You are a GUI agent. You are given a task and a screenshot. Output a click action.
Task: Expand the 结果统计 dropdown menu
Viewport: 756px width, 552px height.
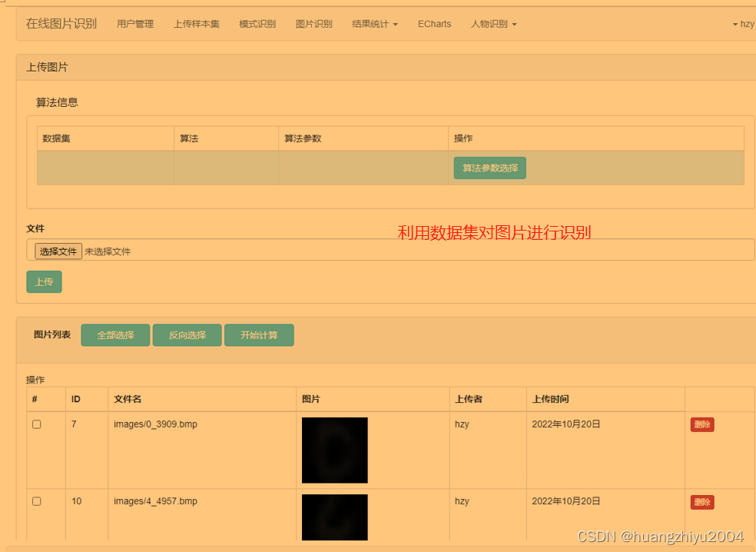tap(375, 24)
